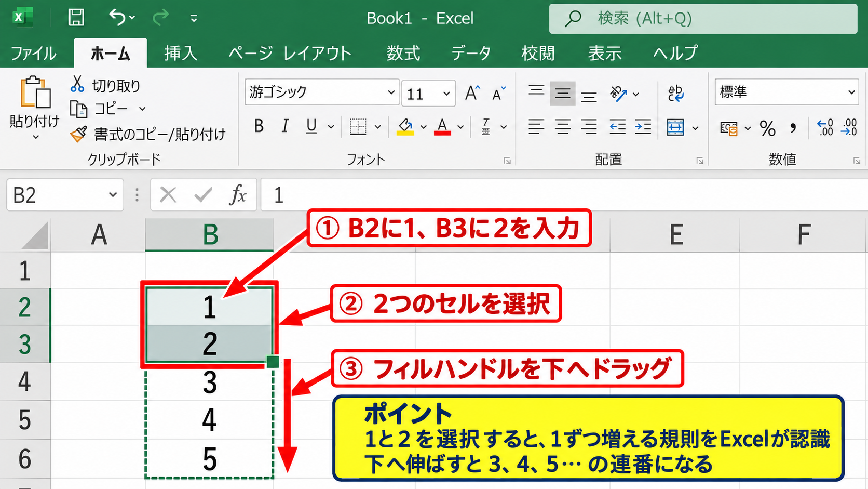Toggle Underline formatting
The width and height of the screenshot is (868, 489).
[311, 126]
